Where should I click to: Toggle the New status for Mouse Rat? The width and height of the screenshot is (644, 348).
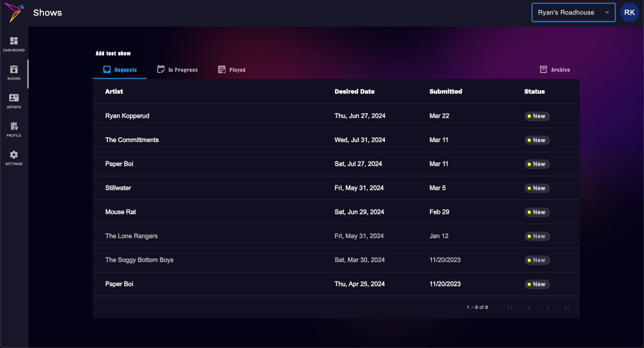537,212
